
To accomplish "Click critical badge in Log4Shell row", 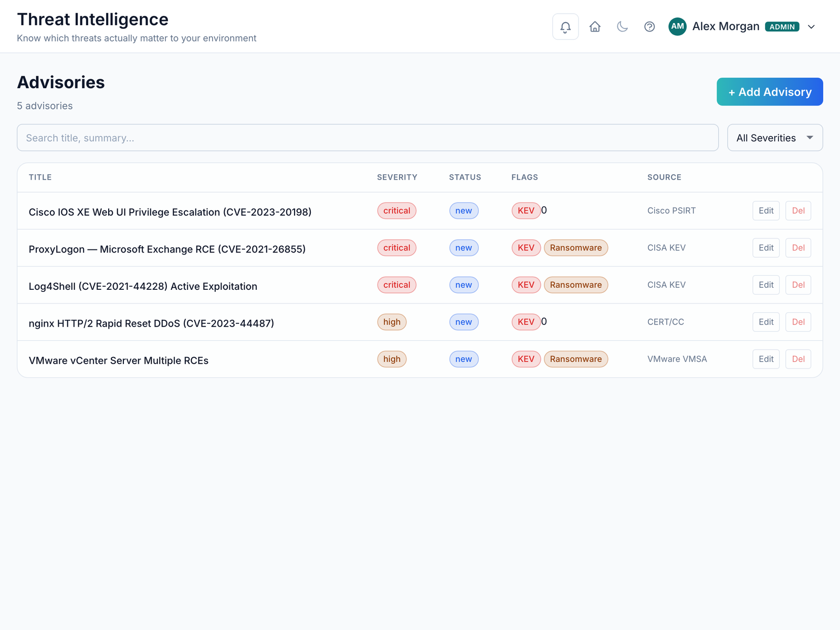I will click(397, 285).
